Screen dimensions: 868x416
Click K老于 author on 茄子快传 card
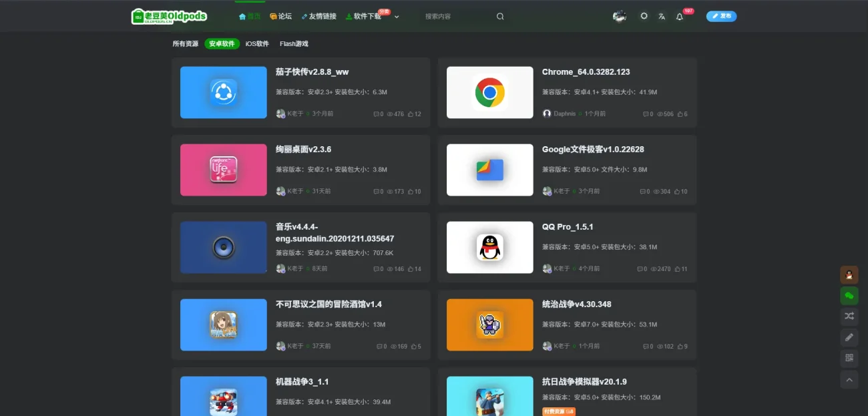point(295,114)
